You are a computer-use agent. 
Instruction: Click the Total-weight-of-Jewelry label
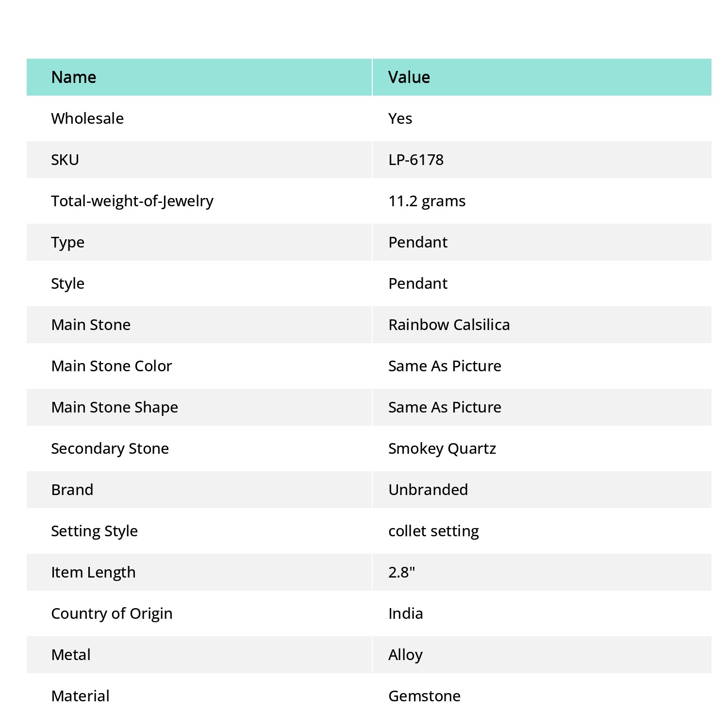(x=132, y=201)
